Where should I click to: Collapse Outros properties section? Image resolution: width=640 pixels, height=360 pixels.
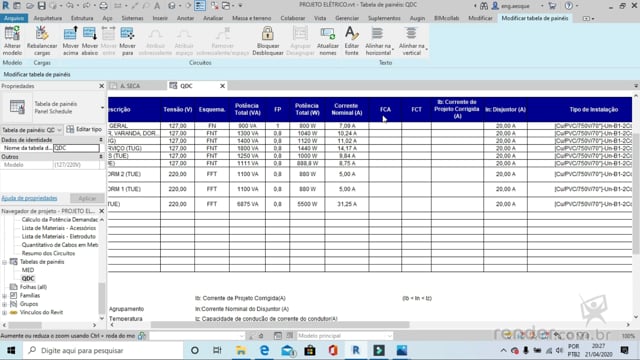101,157
